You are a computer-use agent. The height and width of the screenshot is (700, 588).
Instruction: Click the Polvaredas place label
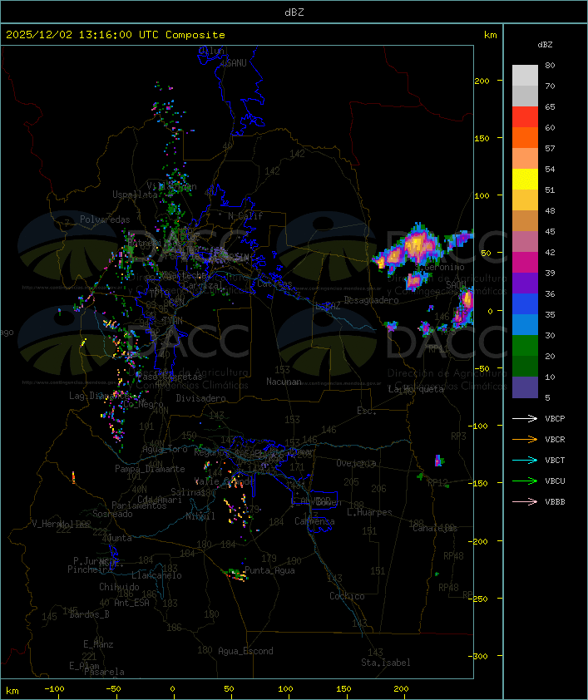(x=105, y=219)
